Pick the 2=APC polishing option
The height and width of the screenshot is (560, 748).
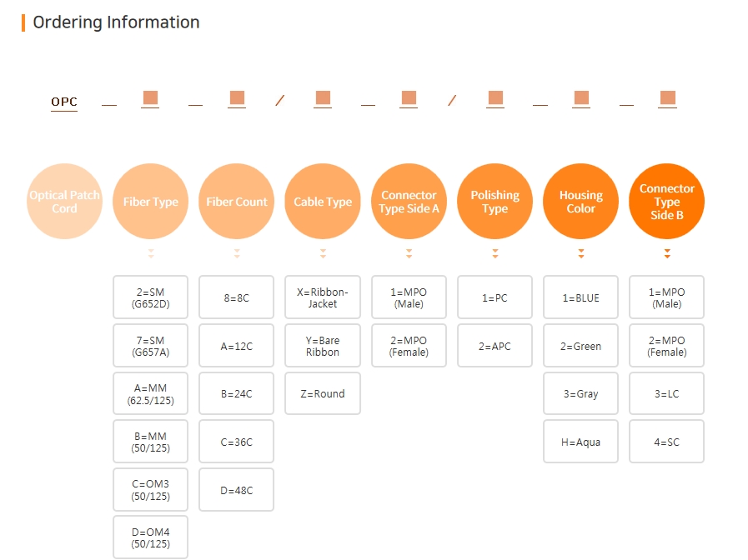[494, 346]
